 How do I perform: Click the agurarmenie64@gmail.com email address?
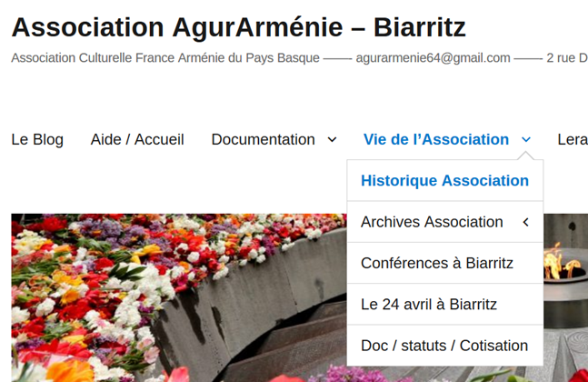point(433,57)
